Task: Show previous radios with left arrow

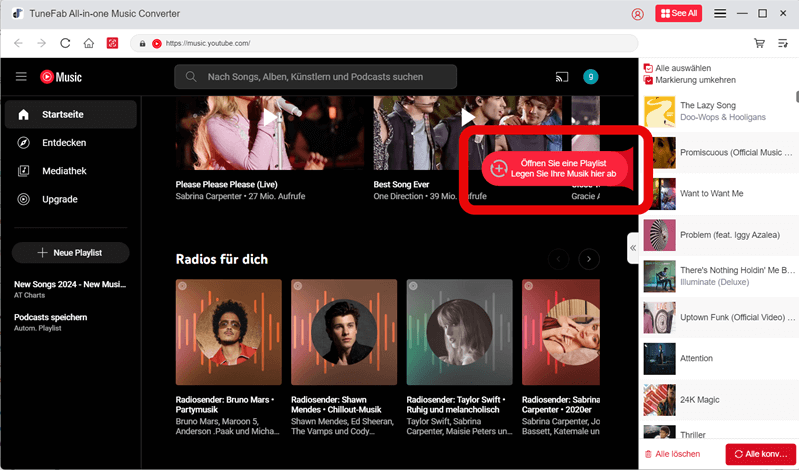Action: coord(559,259)
